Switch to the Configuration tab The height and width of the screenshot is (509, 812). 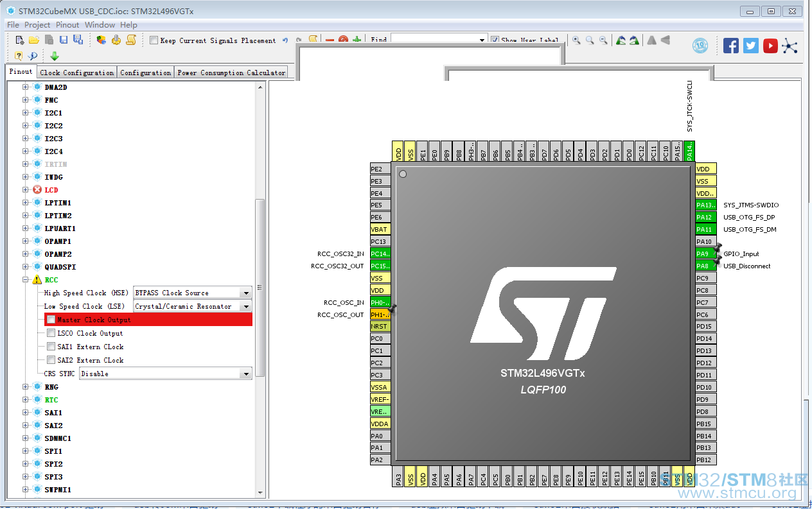[x=146, y=73]
